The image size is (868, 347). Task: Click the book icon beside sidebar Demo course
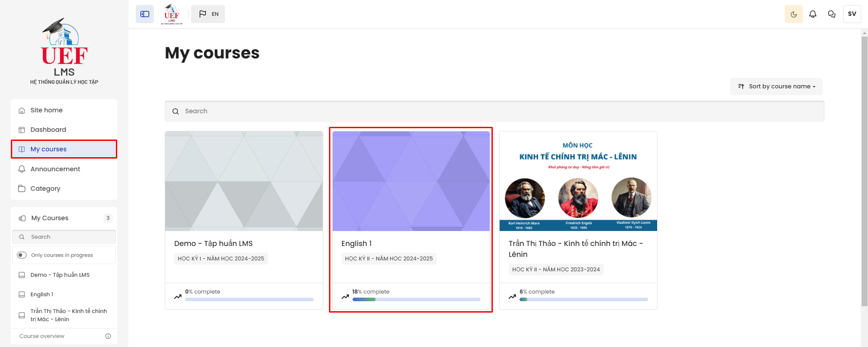tap(22, 275)
